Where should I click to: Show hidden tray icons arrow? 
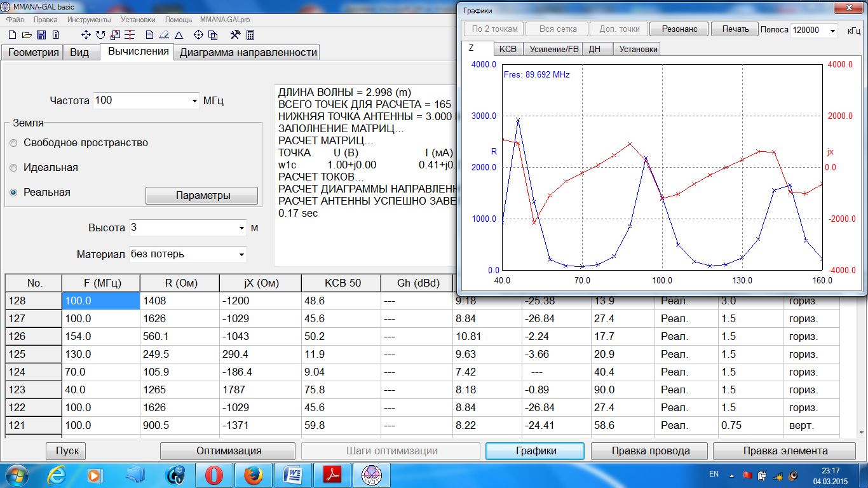[x=731, y=475]
